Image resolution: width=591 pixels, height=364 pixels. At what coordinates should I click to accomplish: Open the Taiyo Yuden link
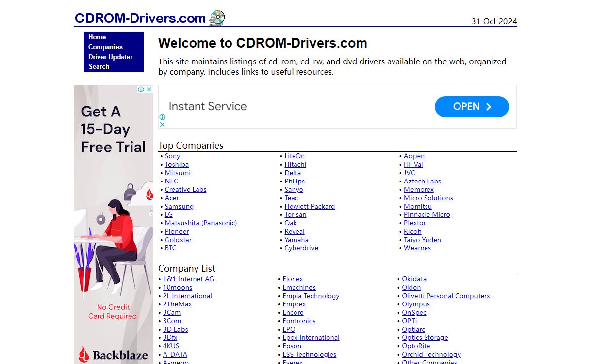[x=423, y=240]
